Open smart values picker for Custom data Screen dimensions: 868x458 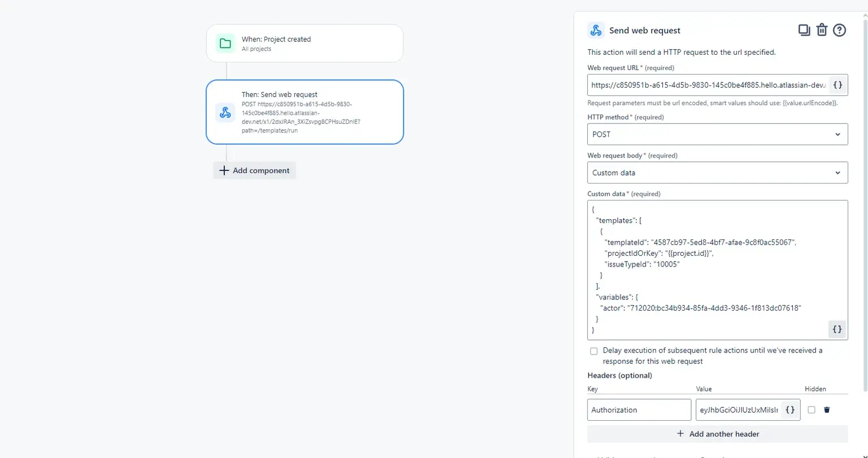coord(837,329)
